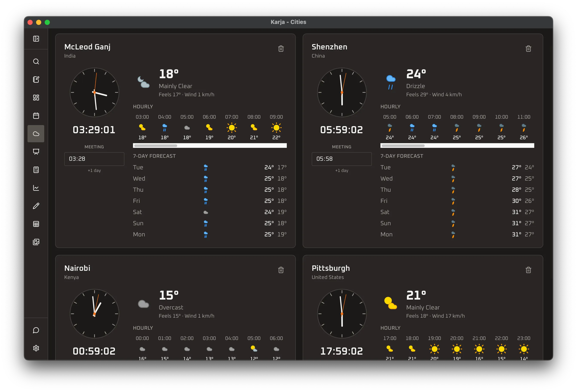Open the search icon in sidebar
Image resolution: width=577 pixels, height=392 pixels.
(36, 61)
